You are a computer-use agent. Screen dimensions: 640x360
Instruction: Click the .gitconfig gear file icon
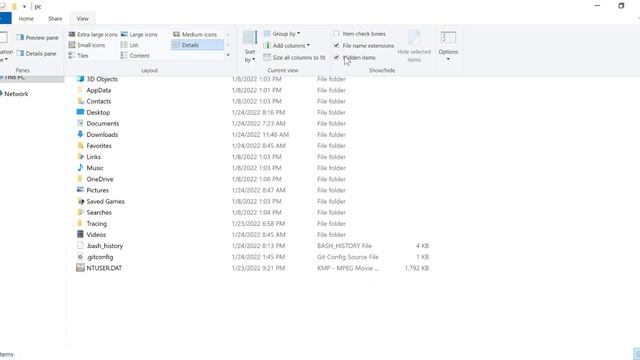coord(80,257)
